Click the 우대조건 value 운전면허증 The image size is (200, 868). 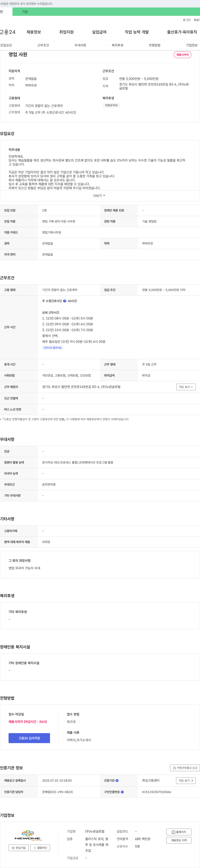click(x=49, y=485)
